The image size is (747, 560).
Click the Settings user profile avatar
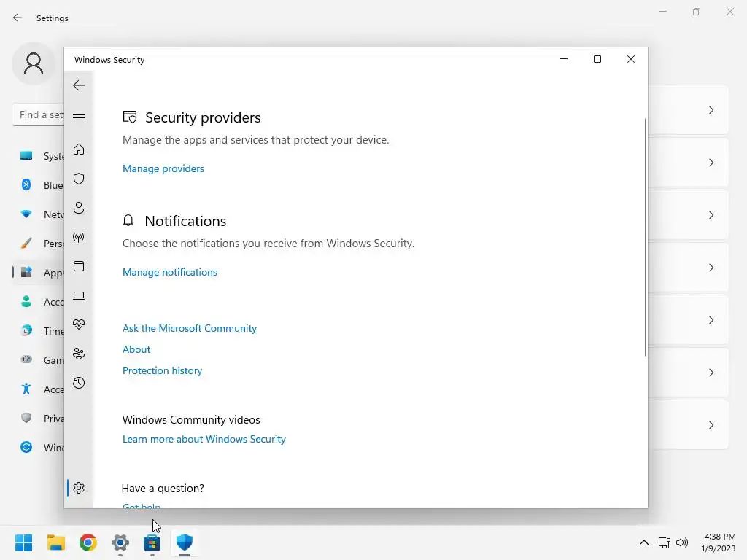coord(34,63)
